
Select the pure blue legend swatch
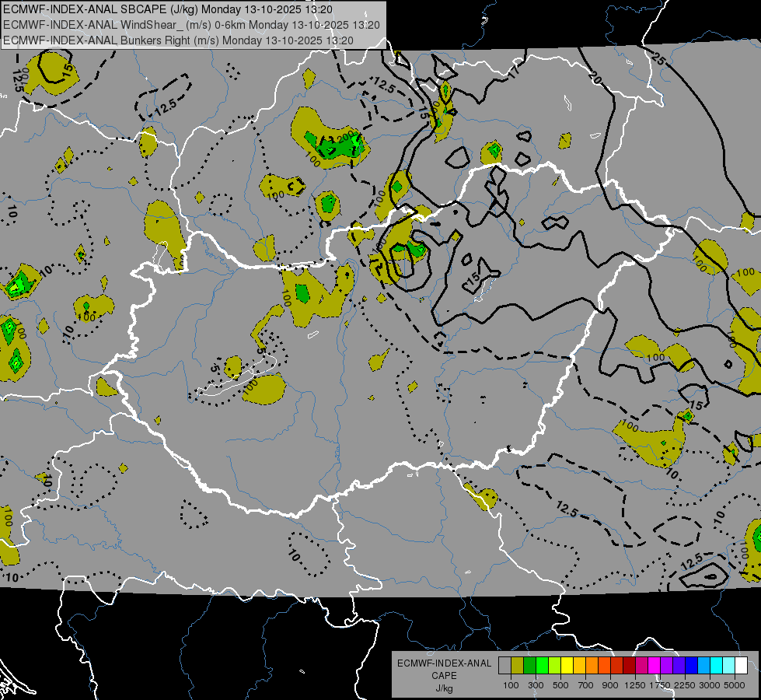coord(692,666)
